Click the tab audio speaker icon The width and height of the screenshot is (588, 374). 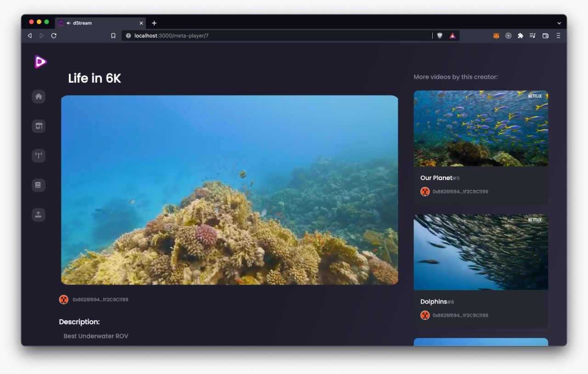68,23
